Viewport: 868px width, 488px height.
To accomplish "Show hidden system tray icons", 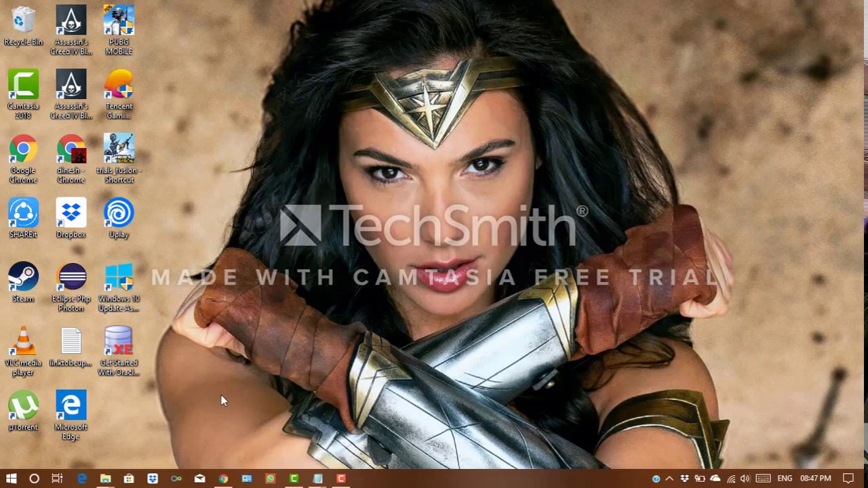I will (669, 479).
